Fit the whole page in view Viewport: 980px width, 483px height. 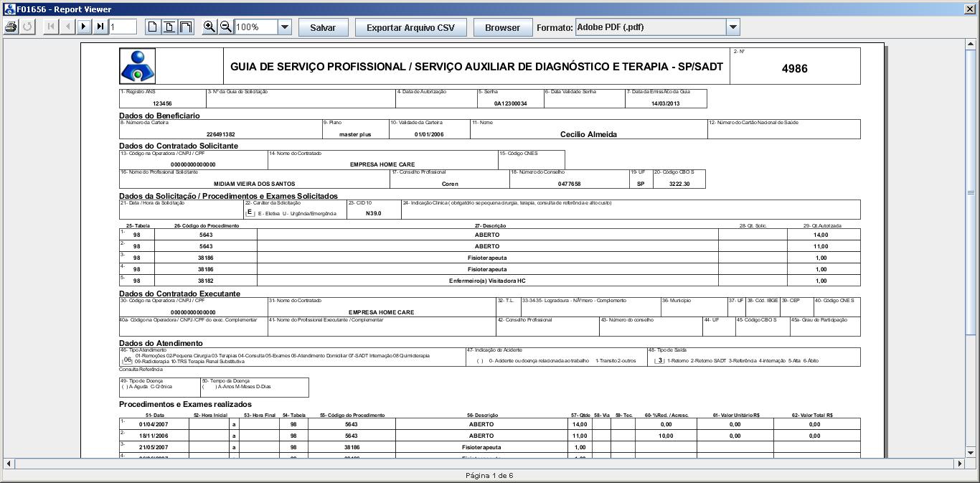pyautogui.click(x=169, y=27)
